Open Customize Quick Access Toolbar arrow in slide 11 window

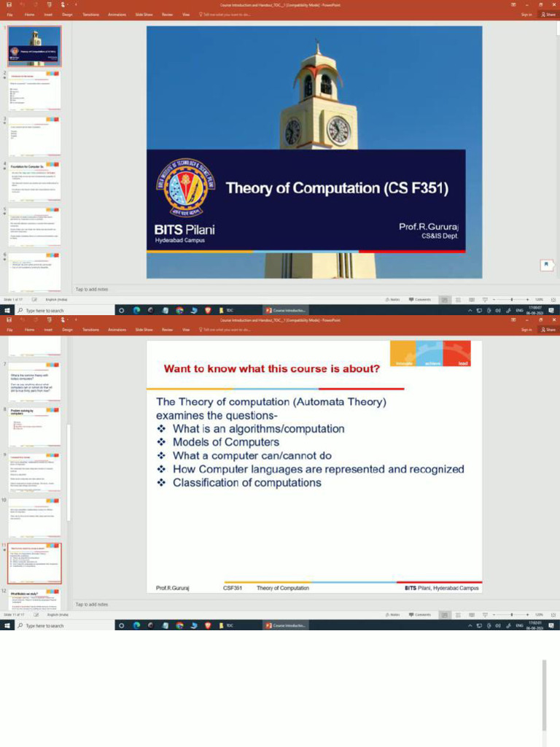tap(76, 320)
